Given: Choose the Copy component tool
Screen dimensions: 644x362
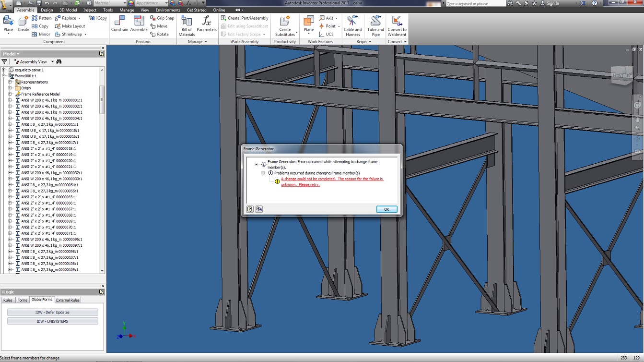Looking at the screenshot, I should click(40, 26).
